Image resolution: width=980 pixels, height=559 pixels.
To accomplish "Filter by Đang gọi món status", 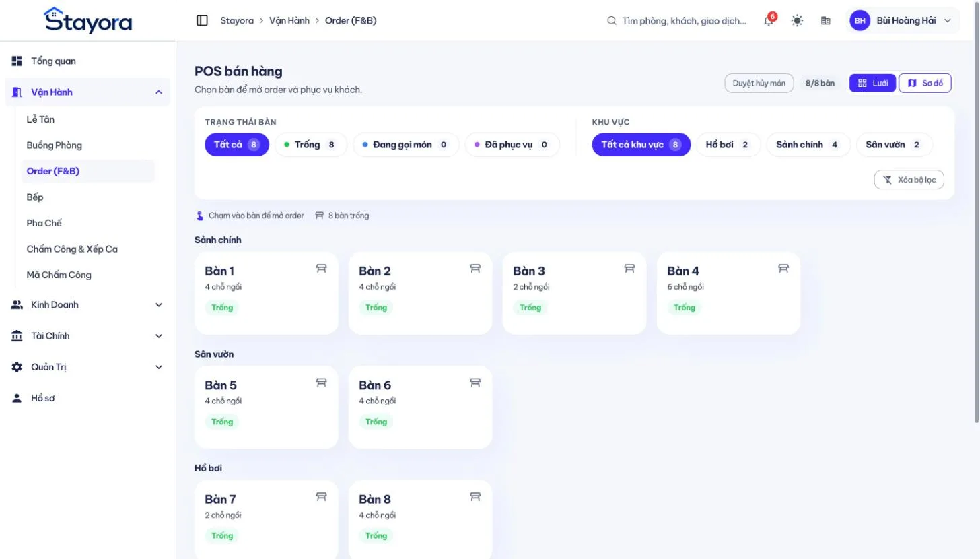I will coord(406,145).
